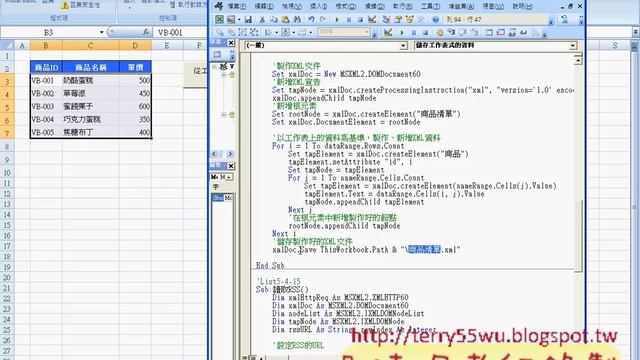Click Reset stop icon in standard toolbar
This screenshot has height=360, width=640.
click(360, 19)
